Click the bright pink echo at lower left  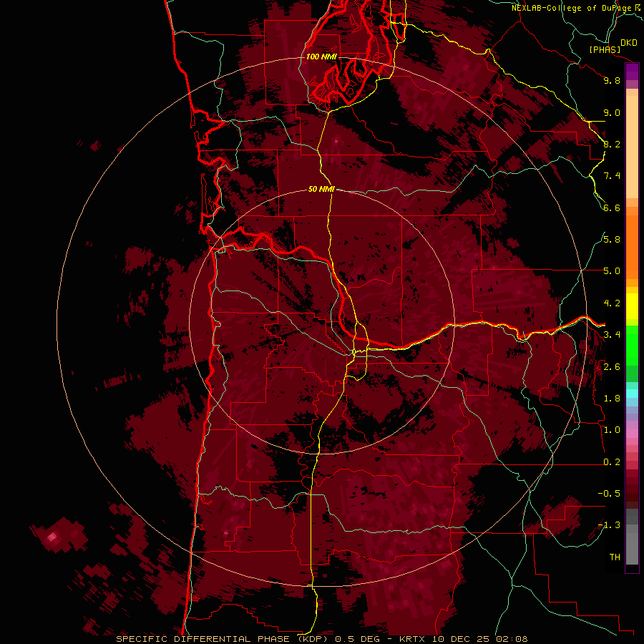point(52,537)
